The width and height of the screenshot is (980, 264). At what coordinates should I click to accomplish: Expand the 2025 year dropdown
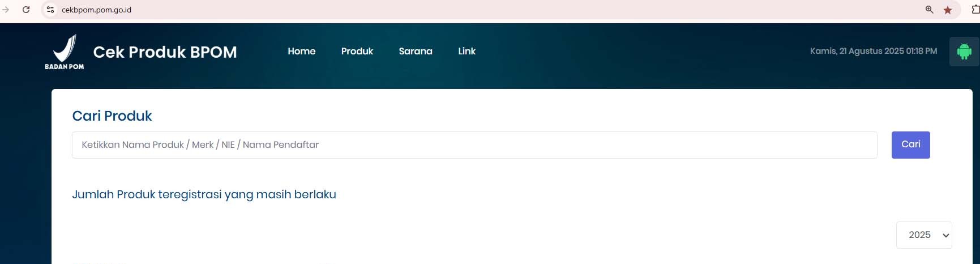click(x=924, y=235)
